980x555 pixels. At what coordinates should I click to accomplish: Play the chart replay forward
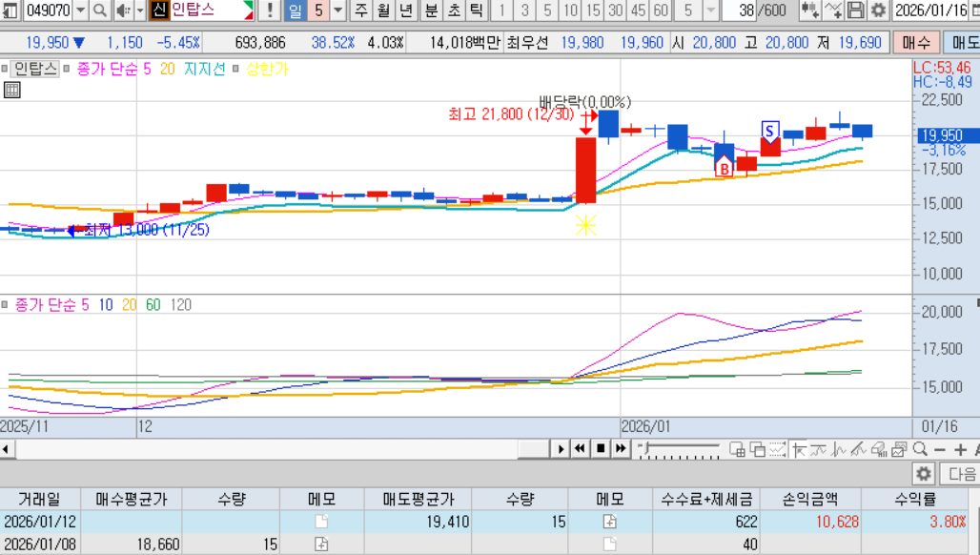tap(560, 449)
